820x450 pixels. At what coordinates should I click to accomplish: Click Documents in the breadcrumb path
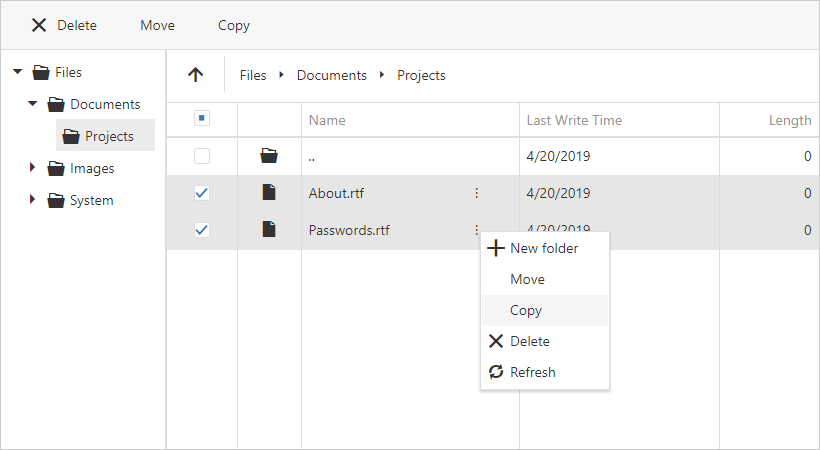click(x=331, y=75)
